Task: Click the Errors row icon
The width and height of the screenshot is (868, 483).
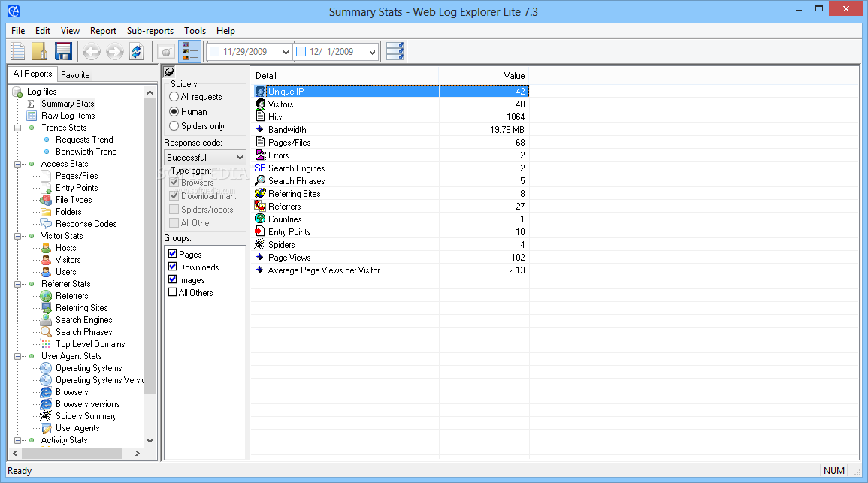Action: pos(260,155)
